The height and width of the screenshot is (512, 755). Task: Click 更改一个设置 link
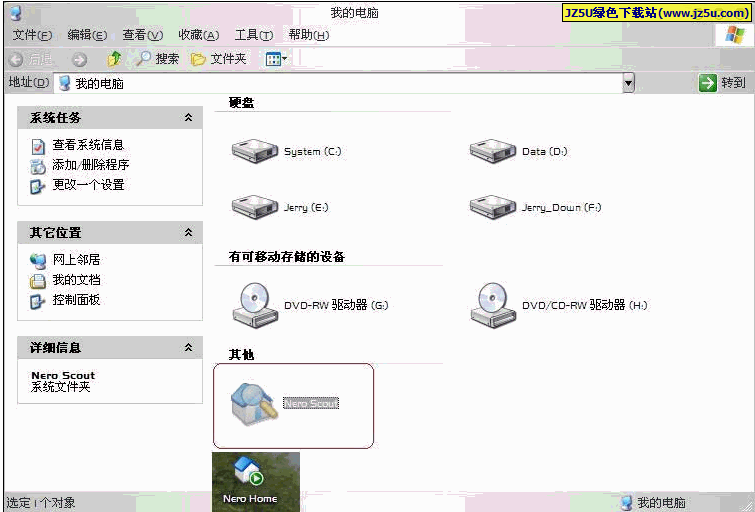coord(88,185)
